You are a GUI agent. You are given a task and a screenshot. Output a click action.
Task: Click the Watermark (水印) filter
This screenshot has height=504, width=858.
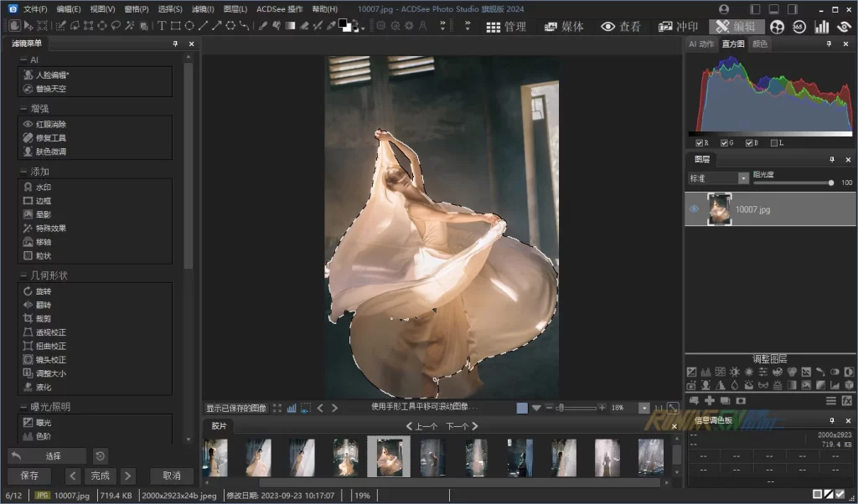[43, 188]
